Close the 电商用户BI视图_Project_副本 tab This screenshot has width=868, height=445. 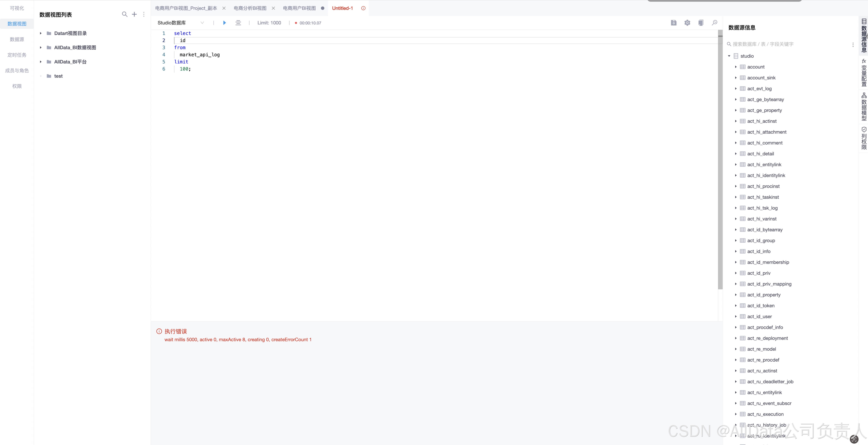(224, 8)
